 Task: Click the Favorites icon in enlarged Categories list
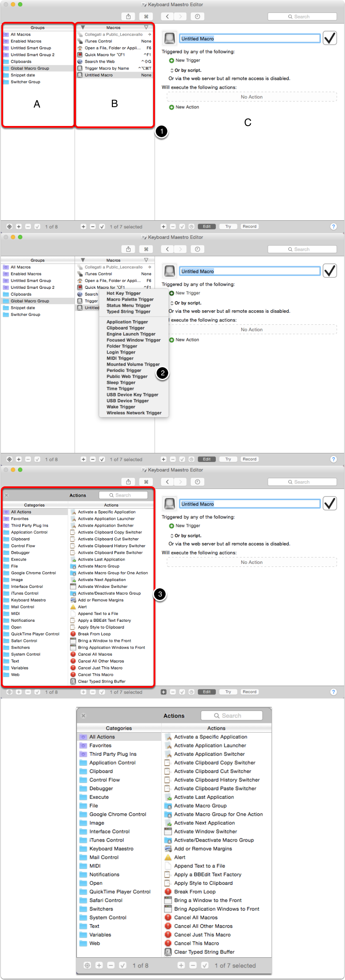click(x=83, y=746)
